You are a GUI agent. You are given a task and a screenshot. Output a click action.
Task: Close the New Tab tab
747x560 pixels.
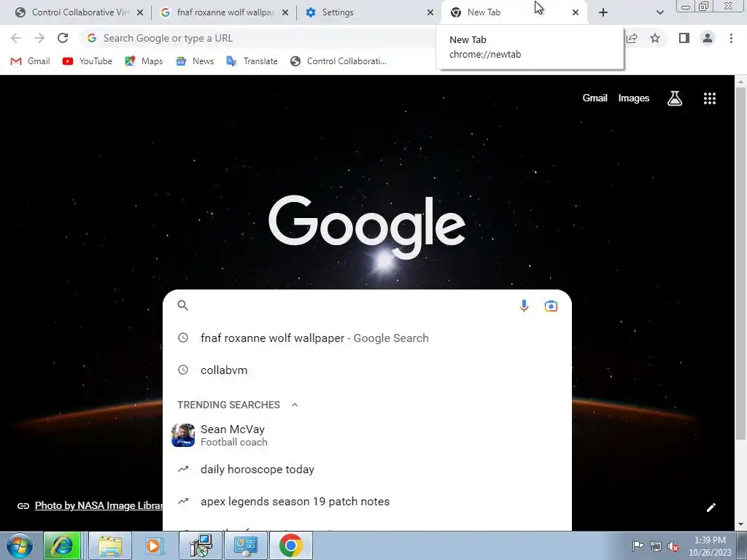point(576,12)
